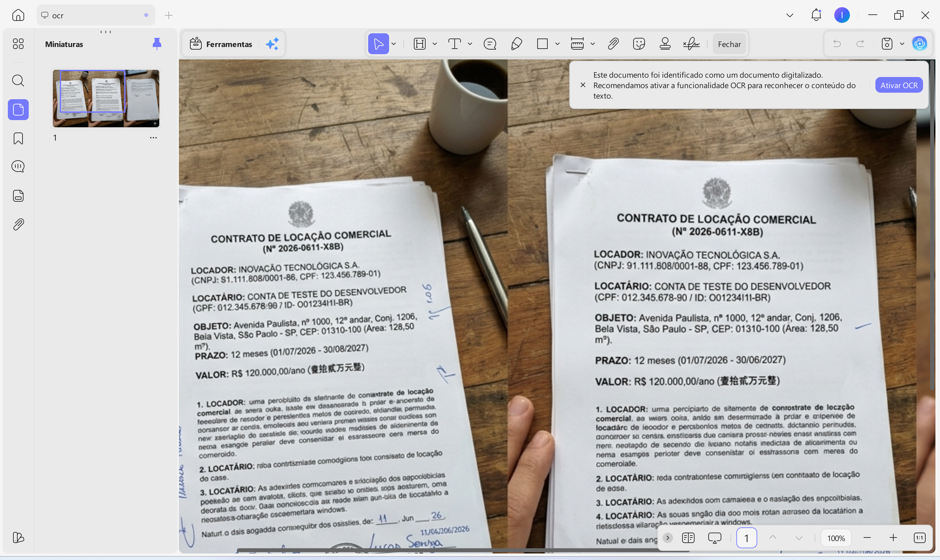940x560 pixels.
Task: Select the Note comment tool
Action: coord(490,44)
